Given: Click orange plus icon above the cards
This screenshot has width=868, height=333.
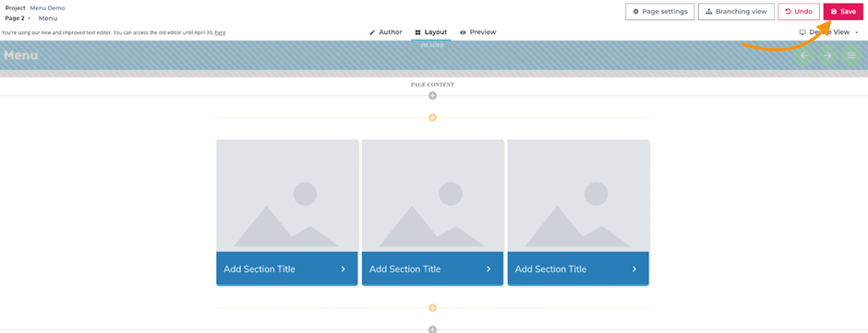Looking at the screenshot, I should point(432,118).
